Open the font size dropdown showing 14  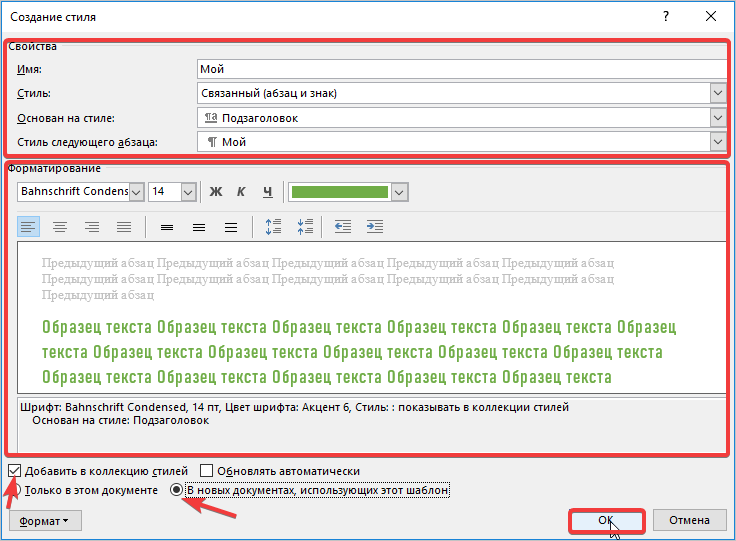pyautogui.click(x=187, y=192)
